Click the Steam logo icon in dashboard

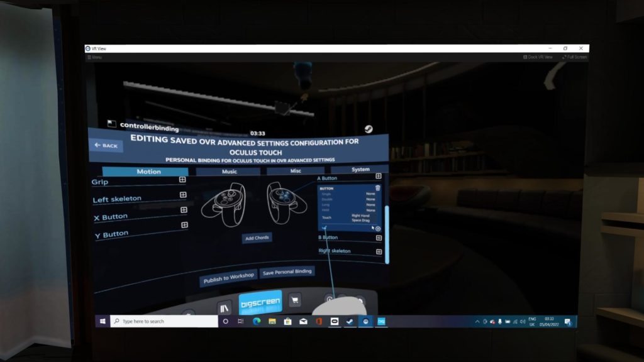[369, 129]
